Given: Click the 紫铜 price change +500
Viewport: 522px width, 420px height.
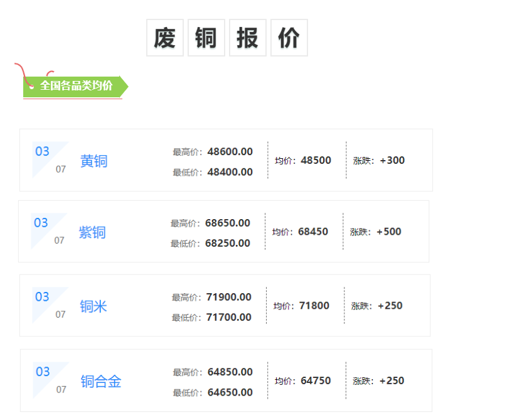Looking at the screenshot, I should (388, 232).
